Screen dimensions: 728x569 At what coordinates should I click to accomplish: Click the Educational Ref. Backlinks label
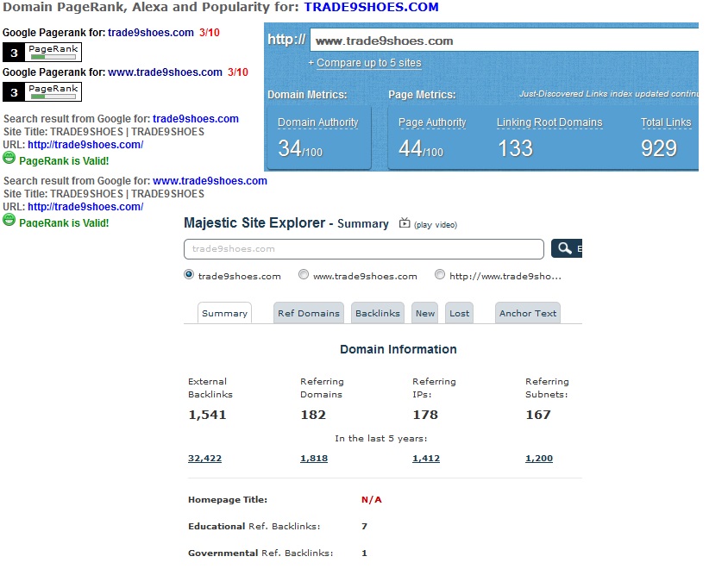click(254, 526)
